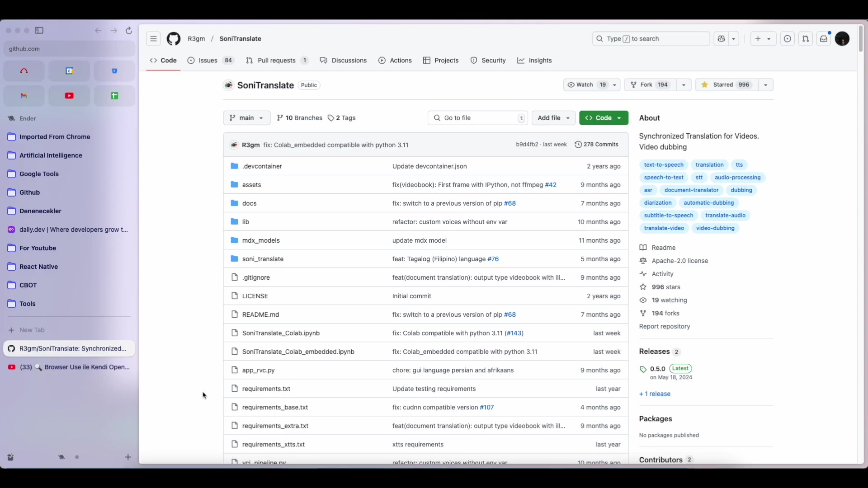Toggle the browser sidebar panel icon
The image size is (868, 488).
pyautogui.click(x=39, y=31)
